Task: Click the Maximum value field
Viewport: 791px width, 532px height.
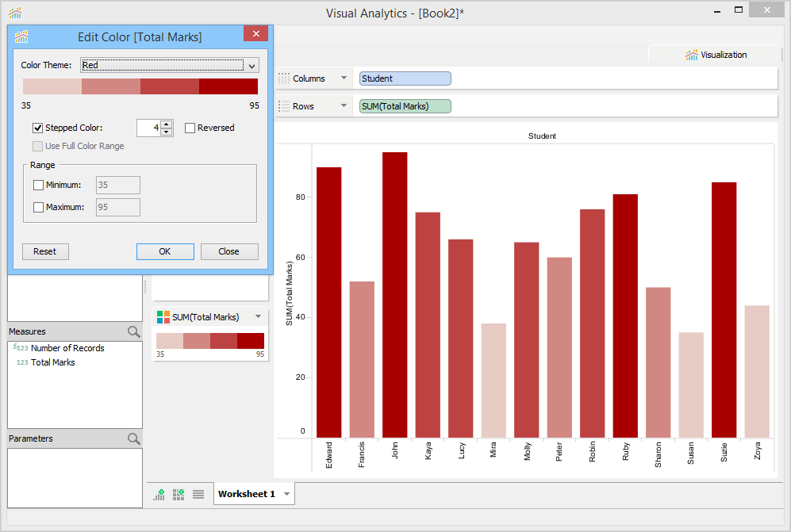Action: click(x=118, y=207)
